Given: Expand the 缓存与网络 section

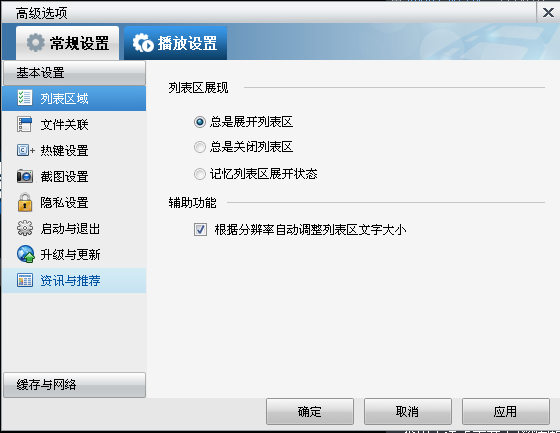Looking at the screenshot, I should [74, 385].
